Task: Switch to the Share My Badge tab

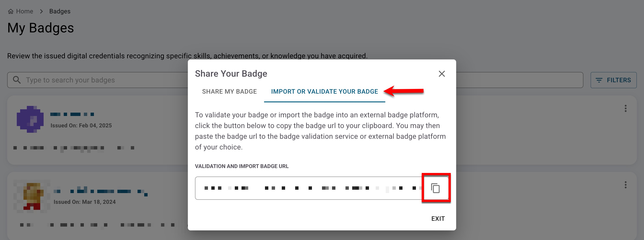Action: pos(229,92)
